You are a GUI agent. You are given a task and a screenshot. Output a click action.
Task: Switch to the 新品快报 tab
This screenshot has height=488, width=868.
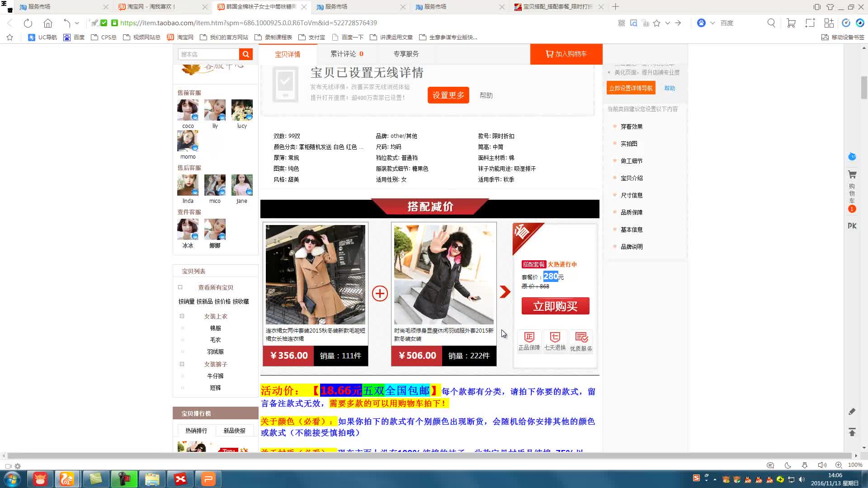pyautogui.click(x=235, y=430)
